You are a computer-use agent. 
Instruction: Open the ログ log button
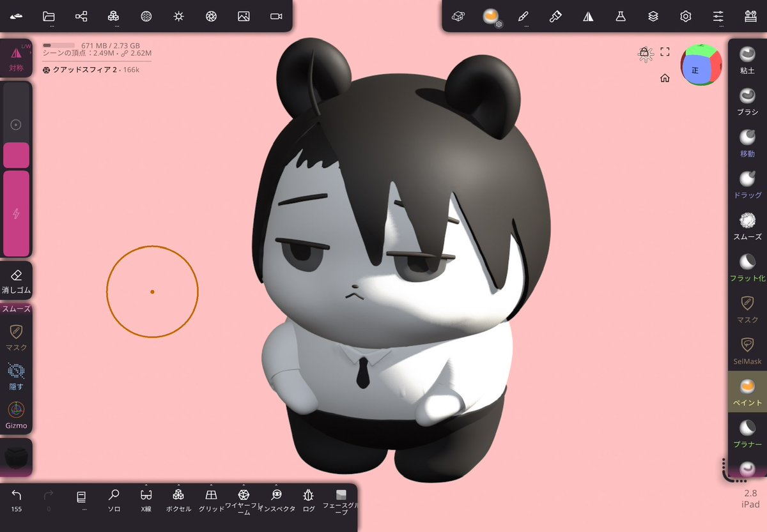pyautogui.click(x=309, y=500)
